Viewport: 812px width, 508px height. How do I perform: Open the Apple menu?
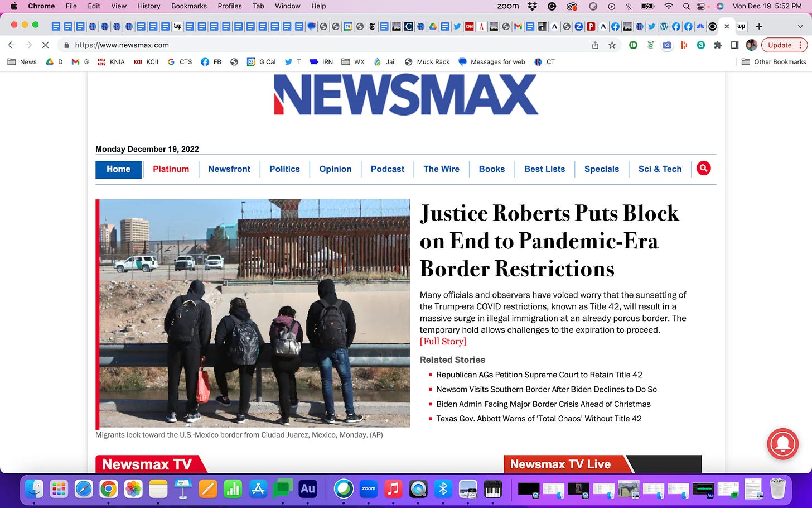[14, 6]
